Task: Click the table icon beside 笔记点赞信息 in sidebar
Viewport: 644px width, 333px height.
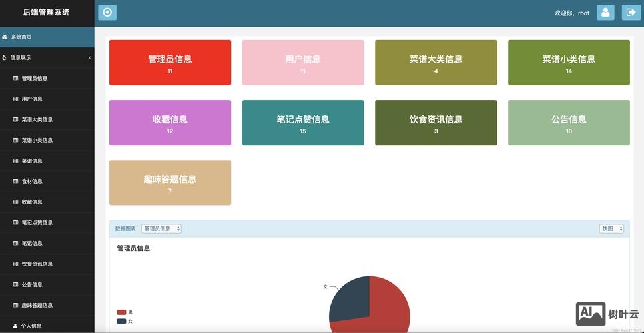Action: [15, 222]
